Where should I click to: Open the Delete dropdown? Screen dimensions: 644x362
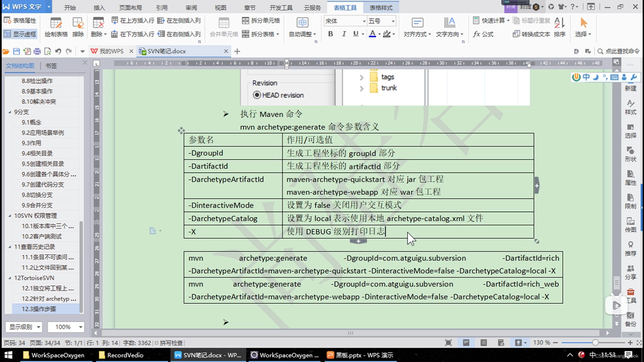tap(98, 34)
